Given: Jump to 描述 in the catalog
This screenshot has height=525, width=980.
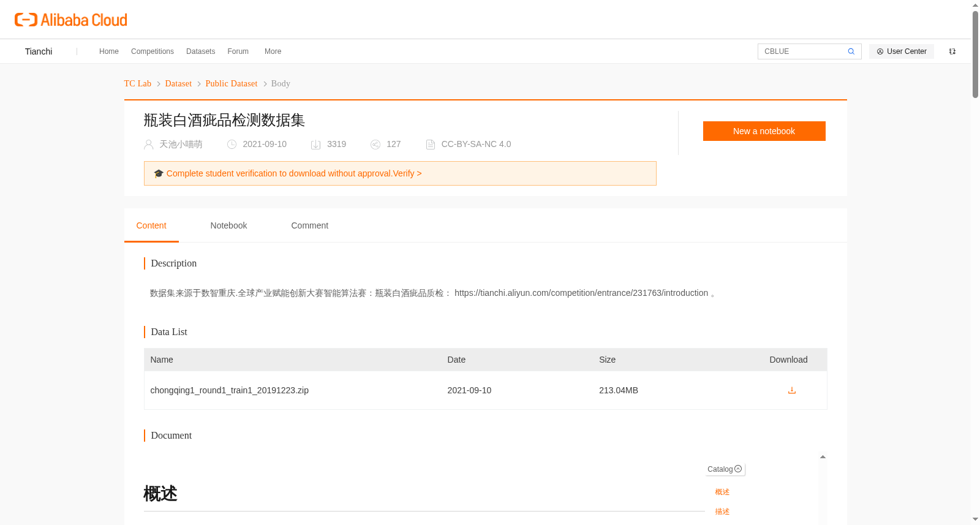Looking at the screenshot, I should [722, 512].
